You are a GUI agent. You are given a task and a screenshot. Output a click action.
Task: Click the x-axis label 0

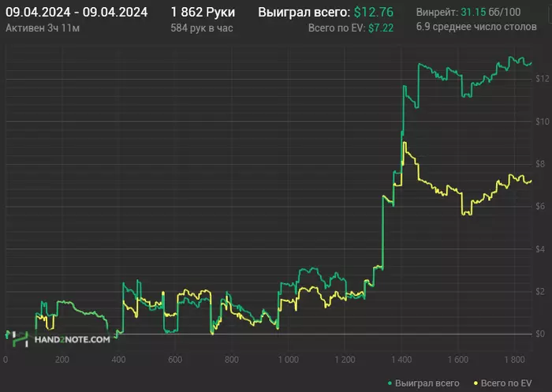tap(6, 360)
